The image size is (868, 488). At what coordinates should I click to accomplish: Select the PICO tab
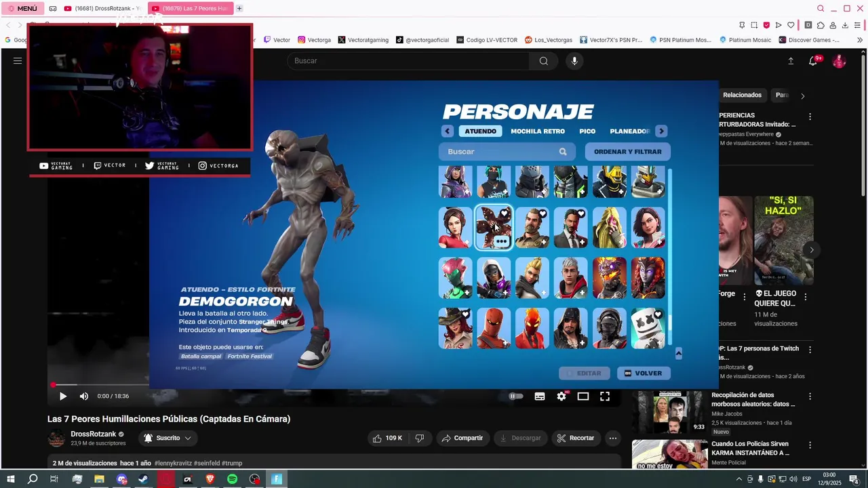point(587,131)
